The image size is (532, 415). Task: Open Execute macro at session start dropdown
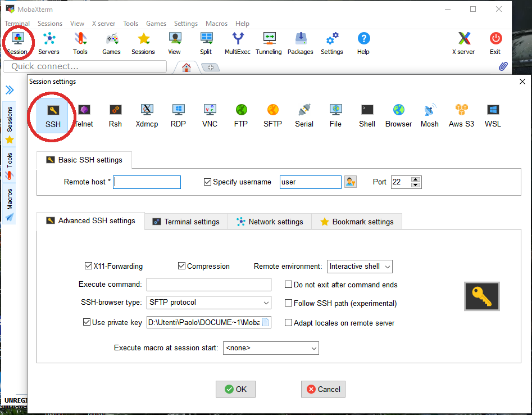coord(271,348)
